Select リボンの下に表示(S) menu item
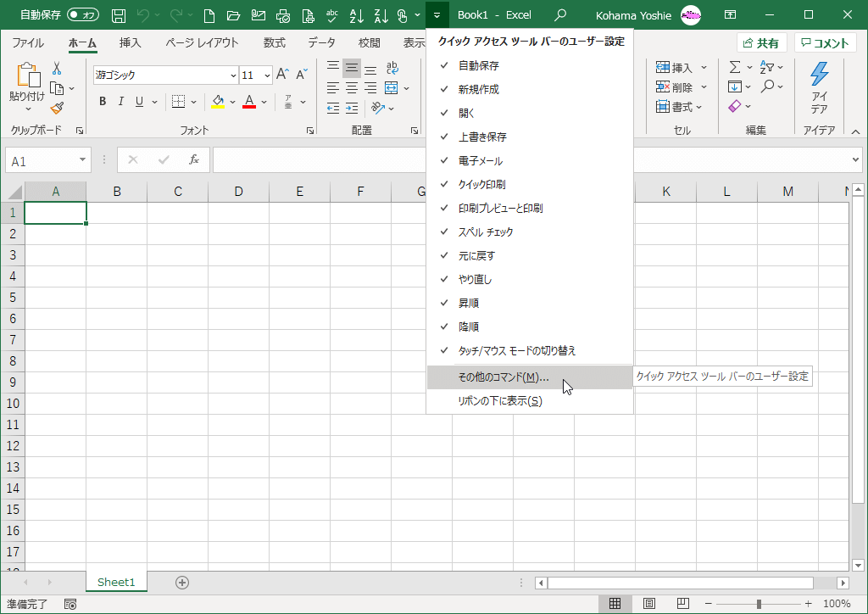 530,401
